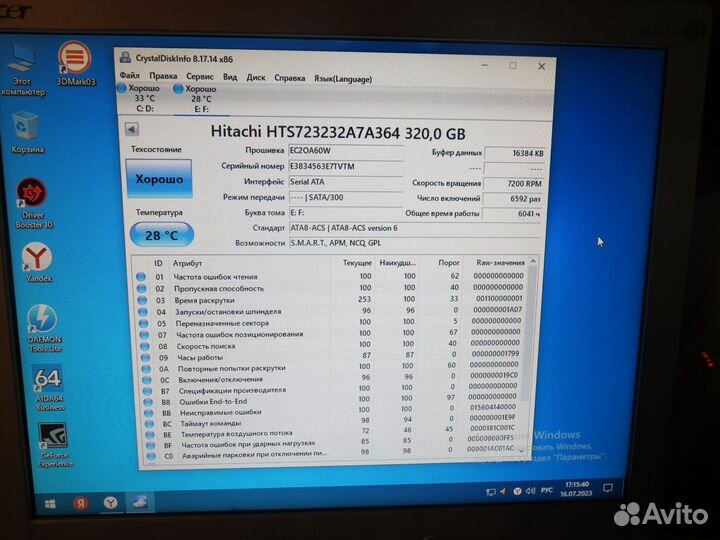This screenshot has width=720, height=540.
Task: Select the Пропускная способность attribute row
Action: pyautogui.click(x=331, y=288)
